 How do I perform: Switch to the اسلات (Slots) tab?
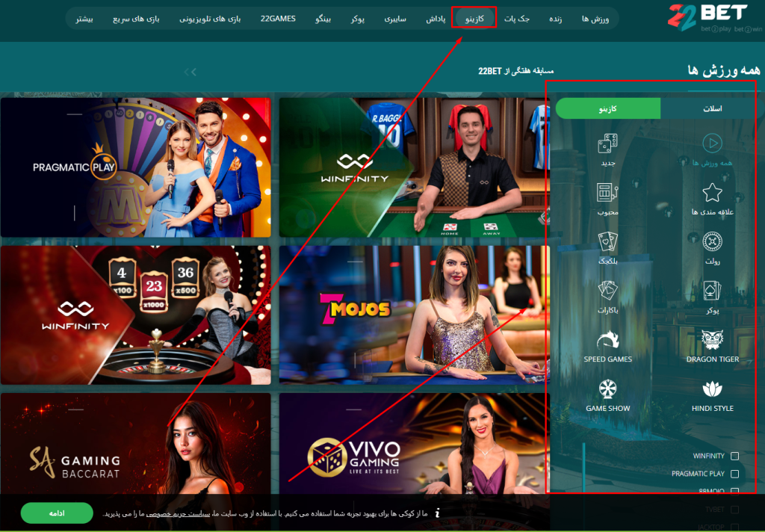tap(712, 108)
